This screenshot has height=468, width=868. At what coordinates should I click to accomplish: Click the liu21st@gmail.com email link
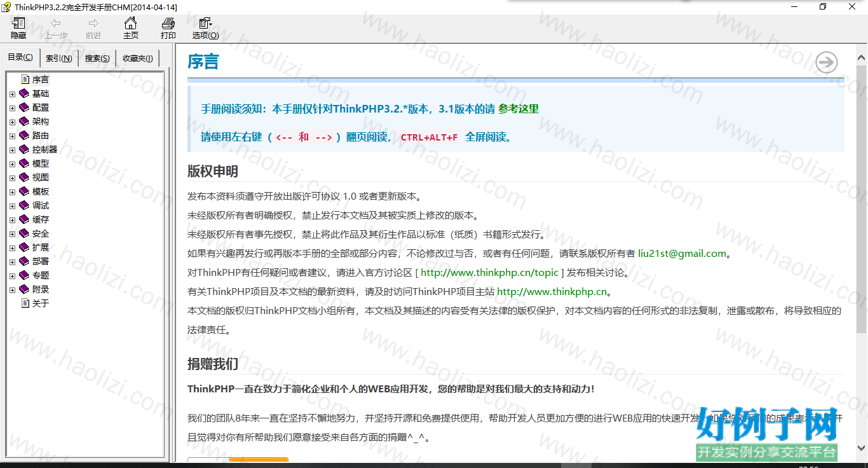click(682, 254)
